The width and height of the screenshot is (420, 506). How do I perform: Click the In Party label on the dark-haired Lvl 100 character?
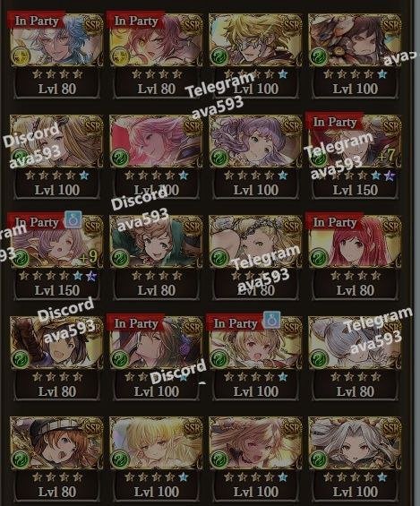(135, 322)
